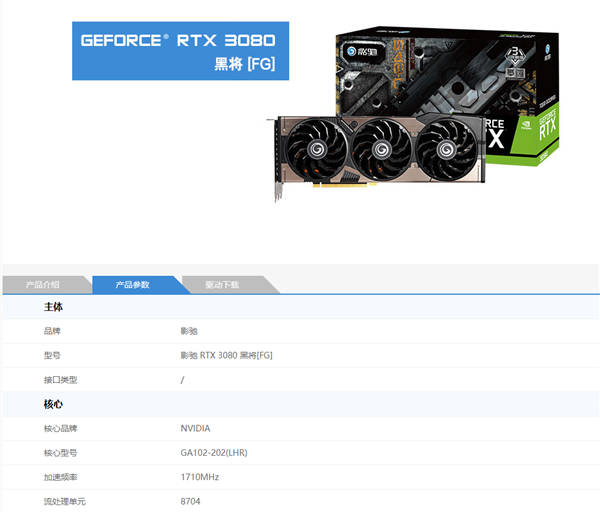Click the left fan of the graphics card
This screenshot has height=512, width=600.
coord(317,150)
